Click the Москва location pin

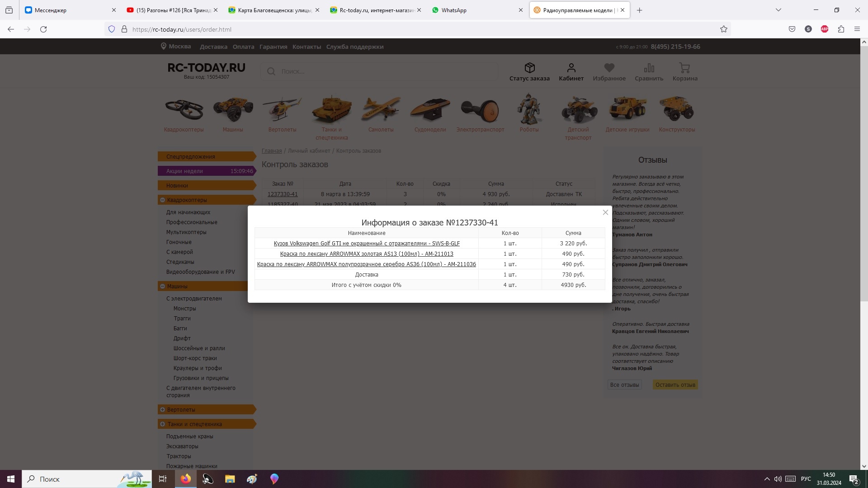(x=164, y=47)
